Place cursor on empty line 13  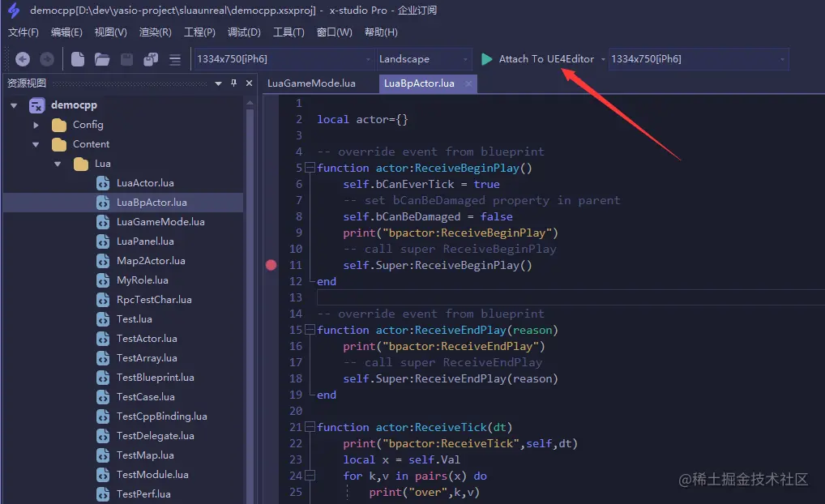(571, 297)
